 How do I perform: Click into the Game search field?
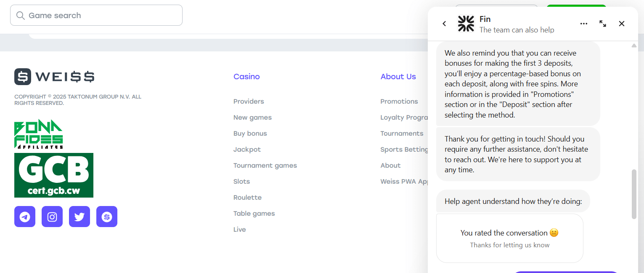(96, 16)
